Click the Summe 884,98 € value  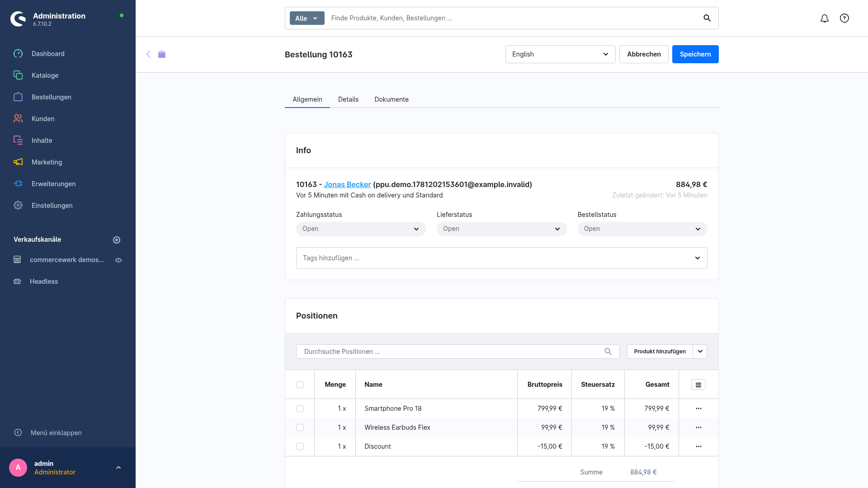[x=643, y=472]
